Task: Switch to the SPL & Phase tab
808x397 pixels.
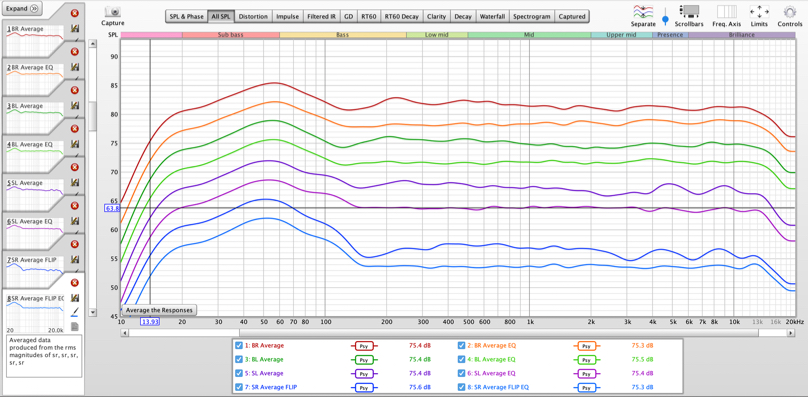Action: pos(187,16)
